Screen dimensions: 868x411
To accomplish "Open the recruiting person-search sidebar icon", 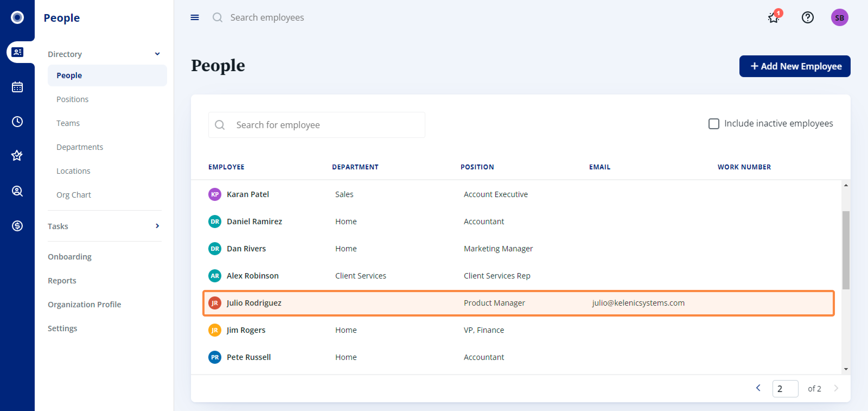I will pyautogui.click(x=17, y=191).
